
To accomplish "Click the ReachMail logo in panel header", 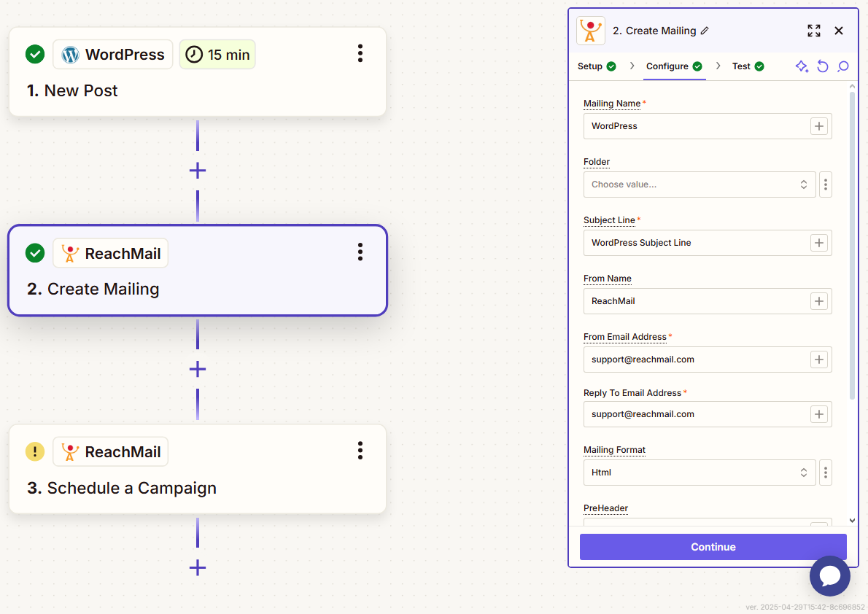I will pos(591,31).
